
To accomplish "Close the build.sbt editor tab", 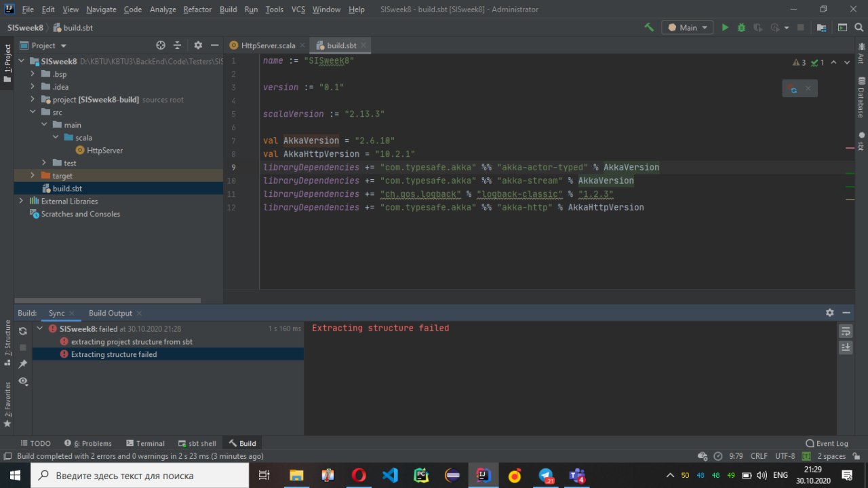I will (363, 45).
